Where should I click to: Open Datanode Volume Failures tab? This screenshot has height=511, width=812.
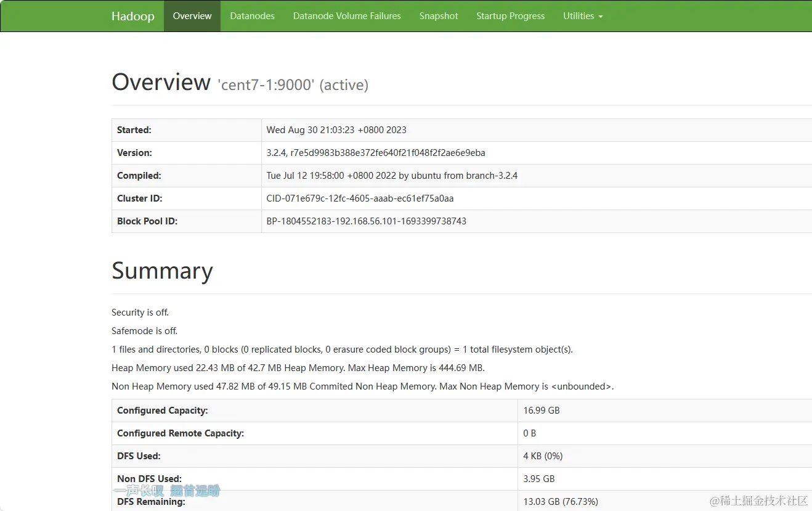tap(347, 16)
